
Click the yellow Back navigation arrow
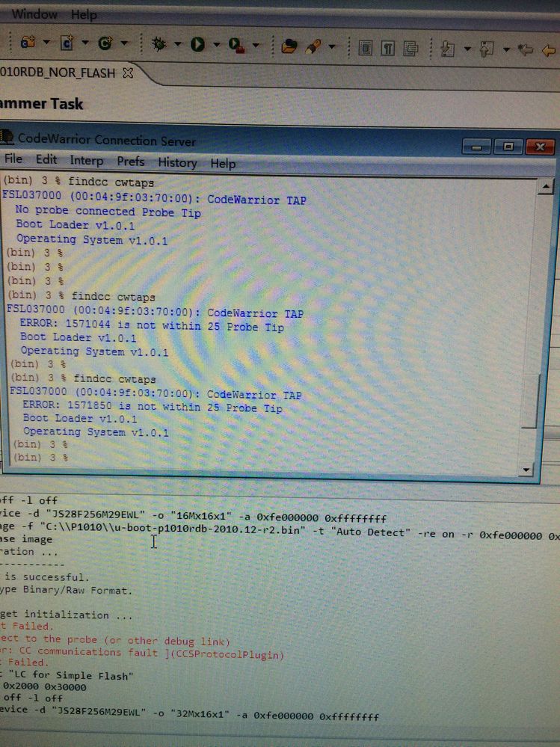click(x=549, y=50)
